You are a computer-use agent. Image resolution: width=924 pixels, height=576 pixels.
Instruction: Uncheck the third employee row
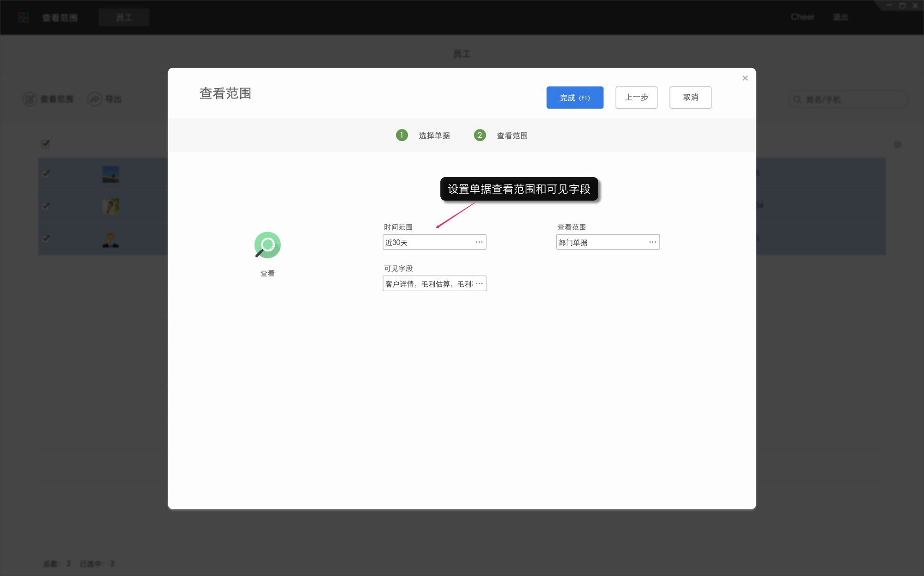pyautogui.click(x=45, y=239)
